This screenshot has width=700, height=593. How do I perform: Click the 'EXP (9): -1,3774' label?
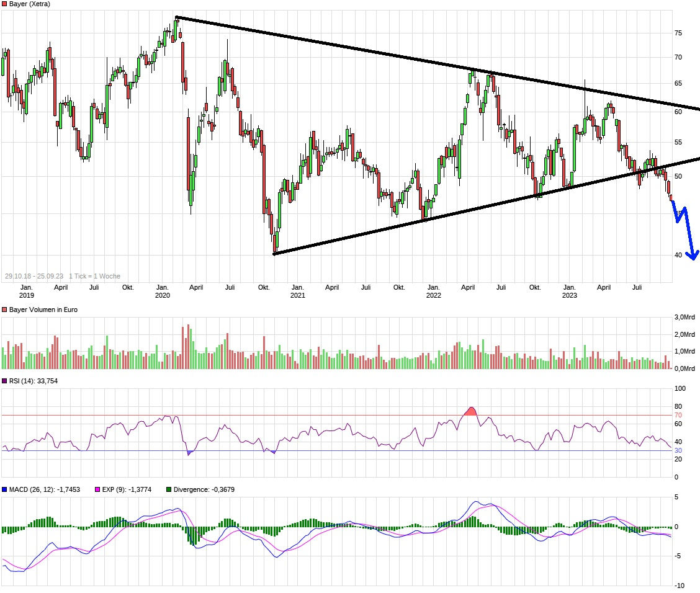[x=127, y=489]
